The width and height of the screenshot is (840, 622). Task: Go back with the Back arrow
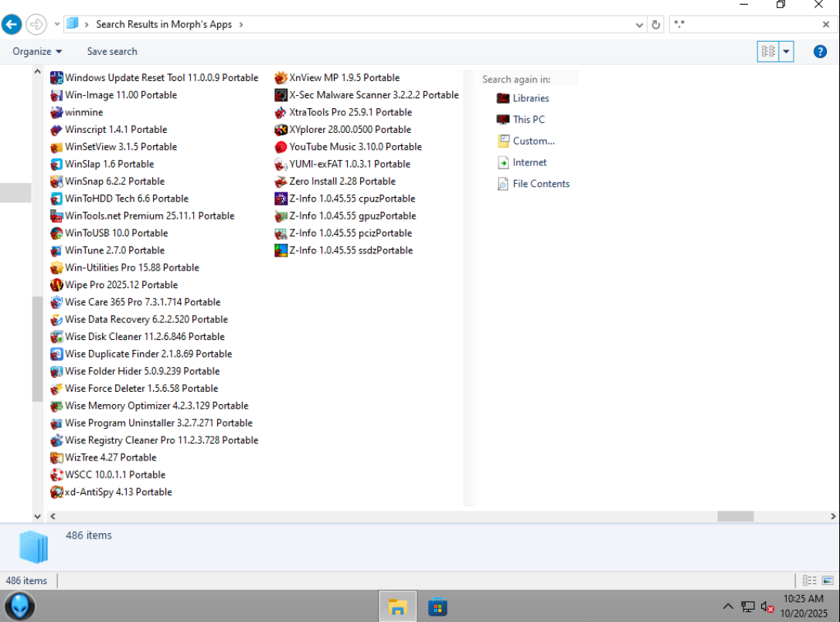click(12, 24)
